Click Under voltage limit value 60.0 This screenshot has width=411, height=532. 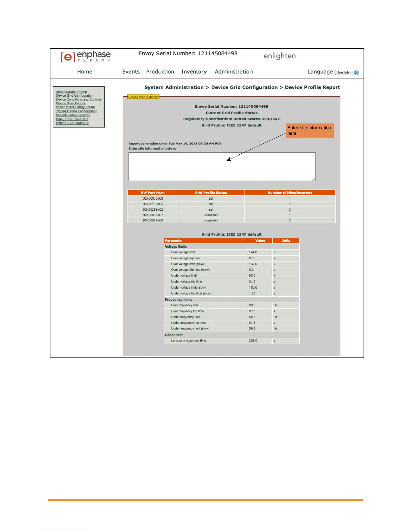point(252,276)
